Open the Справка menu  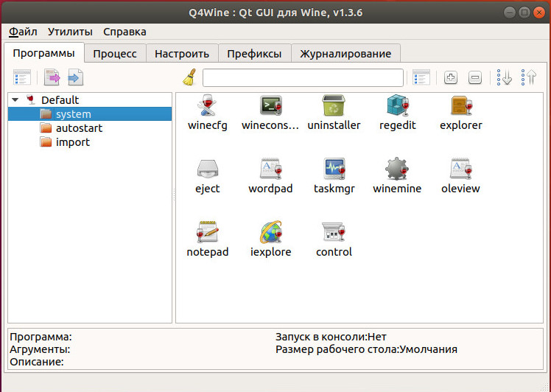[124, 32]
